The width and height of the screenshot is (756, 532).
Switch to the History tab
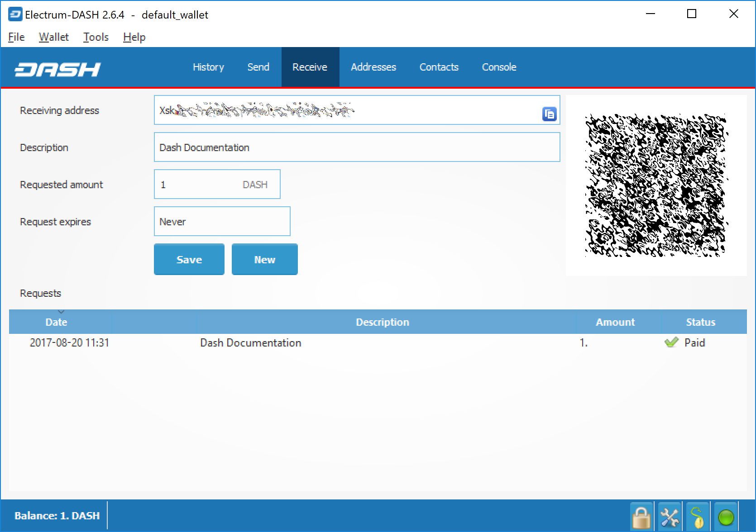click(208, 67)
